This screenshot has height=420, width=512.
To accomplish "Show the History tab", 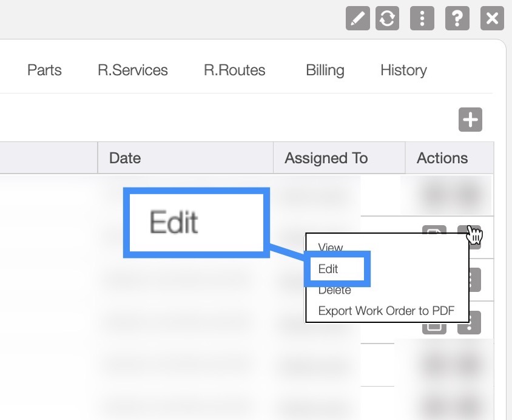I will [x=403, y=70].
